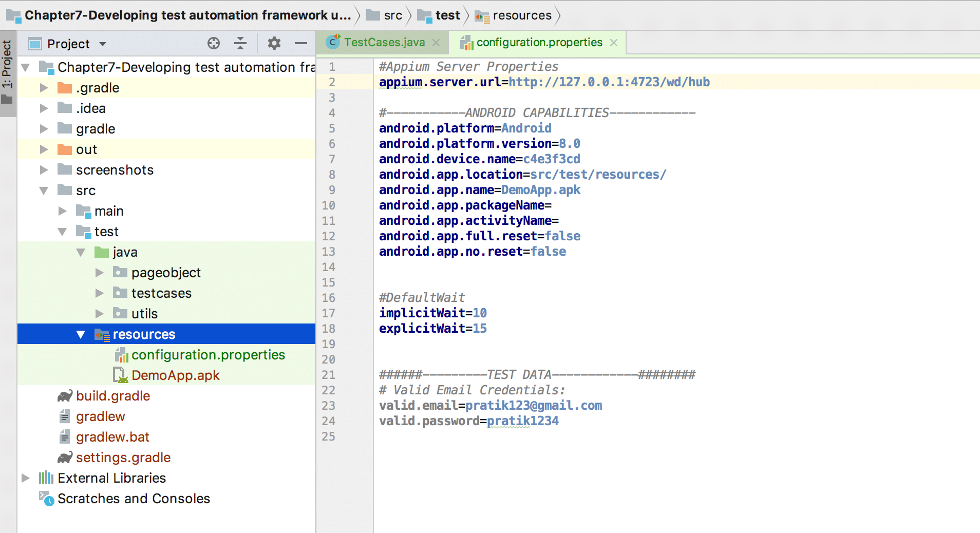Collapse the test folder
Screen dimensions: 980x533
[x=63, y=232]
